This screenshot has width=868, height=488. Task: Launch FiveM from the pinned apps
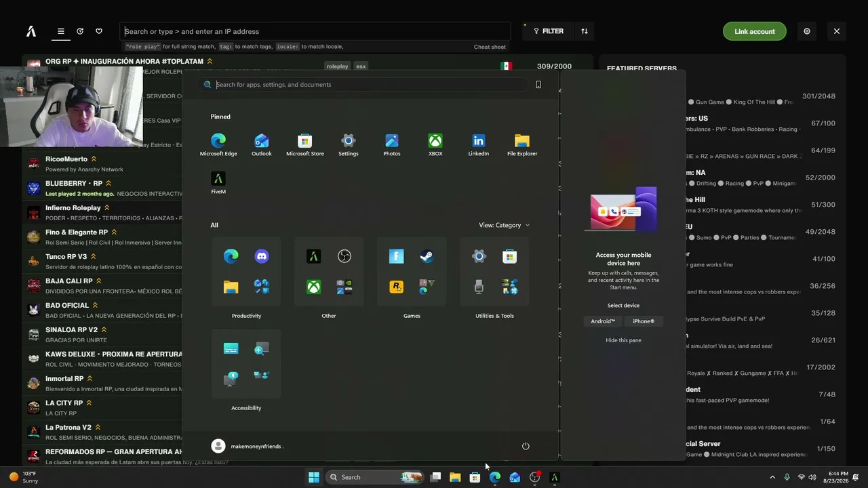coord(218,182)
